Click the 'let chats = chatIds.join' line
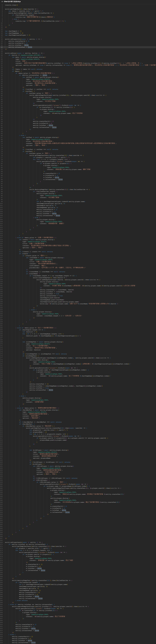Screen dimensions: 156x644 click(x=26, y=11)
